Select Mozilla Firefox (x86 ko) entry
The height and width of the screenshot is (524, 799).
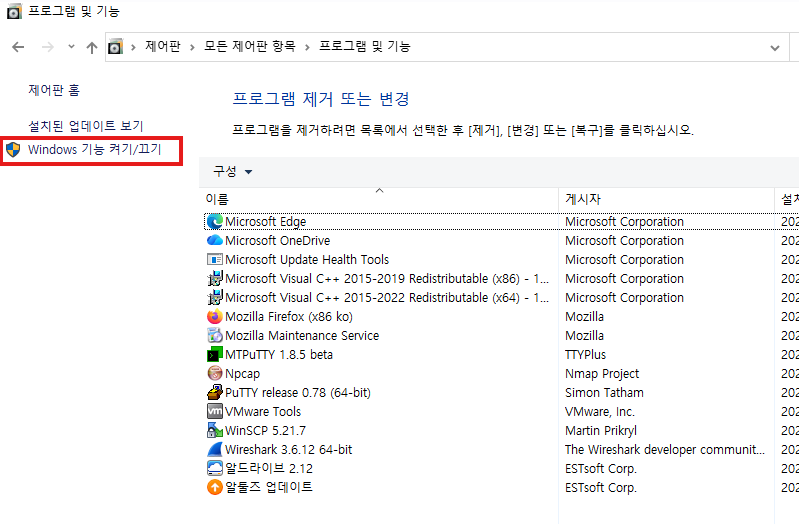(x=289, y=316)
